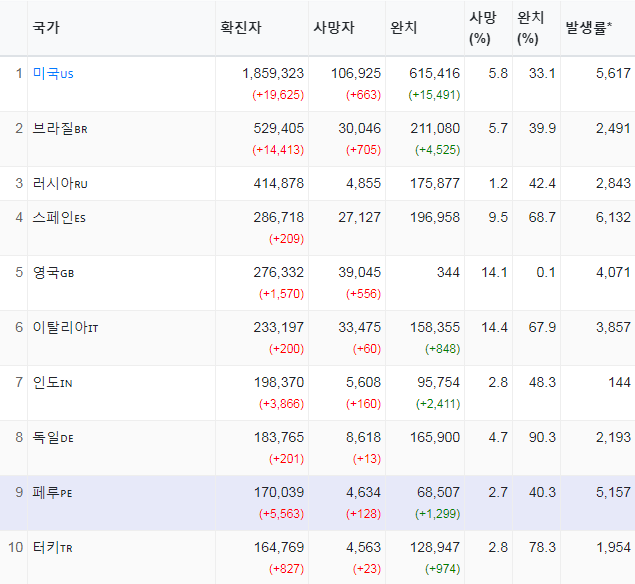Select the 러시아RU country cell
Screen dimensions: 635x584
(x=60, y=184)
